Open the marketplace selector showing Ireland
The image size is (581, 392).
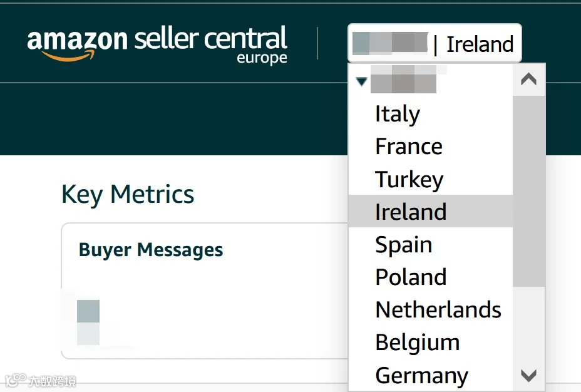tap(434, 44)
